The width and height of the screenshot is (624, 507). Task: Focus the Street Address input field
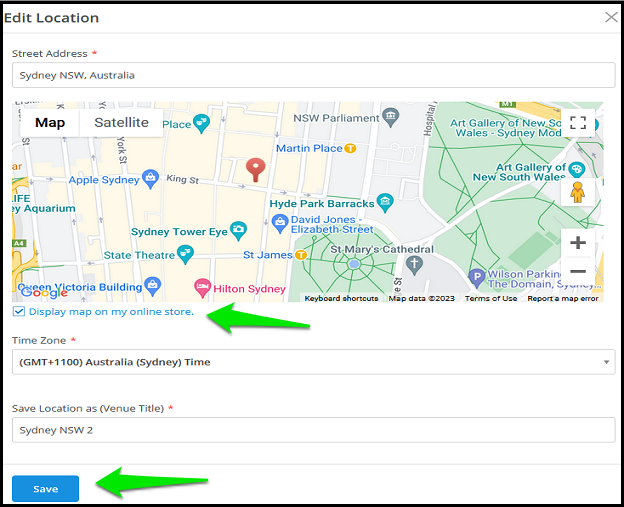[314, 75]
